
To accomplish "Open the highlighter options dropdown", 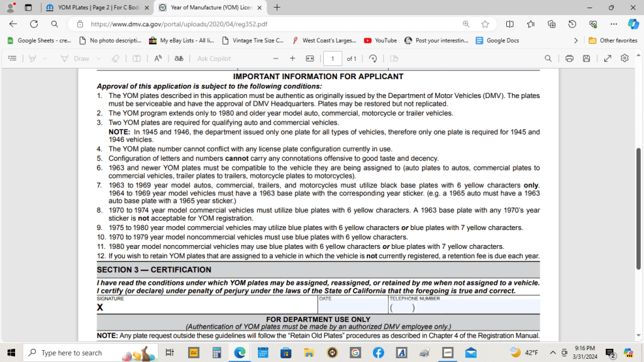I will [45, 58].
